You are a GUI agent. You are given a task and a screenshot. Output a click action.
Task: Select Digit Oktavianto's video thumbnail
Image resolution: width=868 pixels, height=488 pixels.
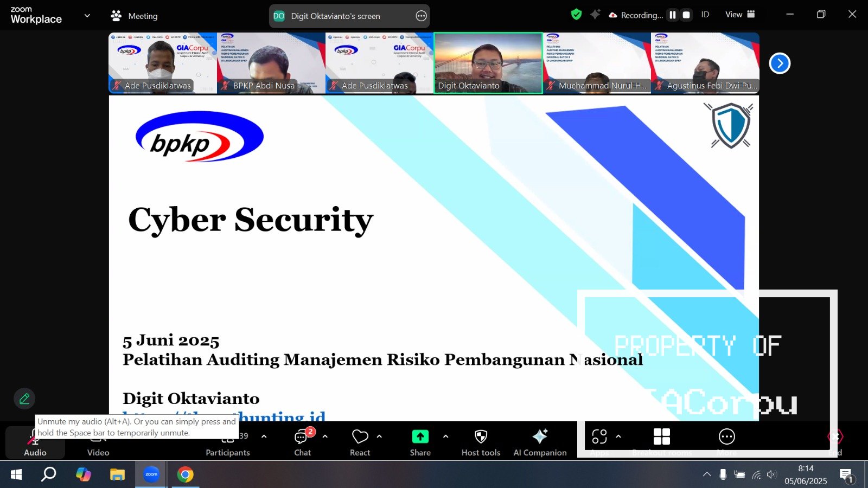tap(488, 63)
